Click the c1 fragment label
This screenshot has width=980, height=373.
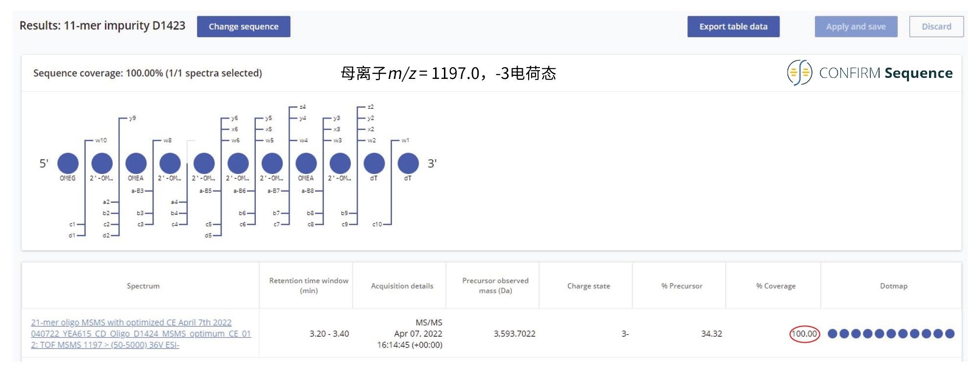tap(72, 224)
